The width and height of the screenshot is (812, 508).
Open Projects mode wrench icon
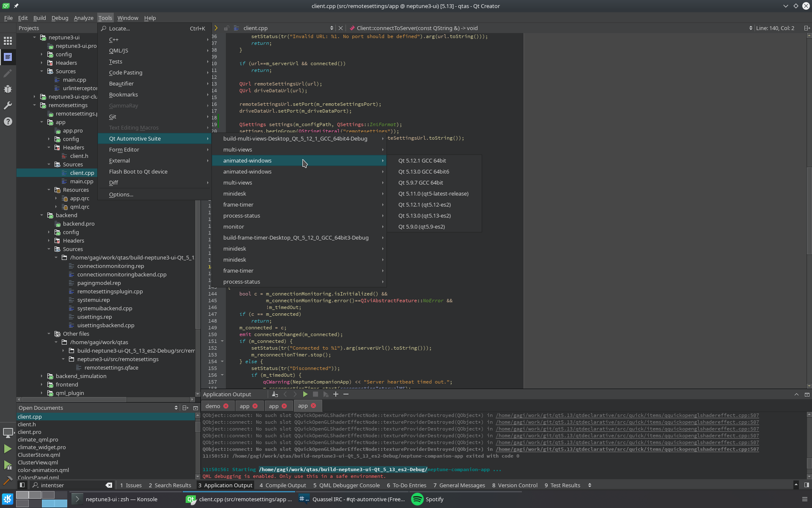tap(8, 105)
